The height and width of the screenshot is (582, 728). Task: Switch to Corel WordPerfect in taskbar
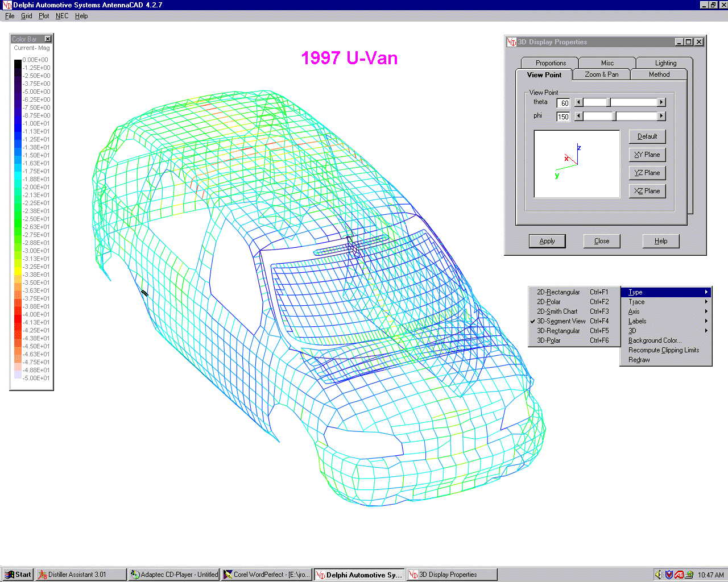coord(267,575)
